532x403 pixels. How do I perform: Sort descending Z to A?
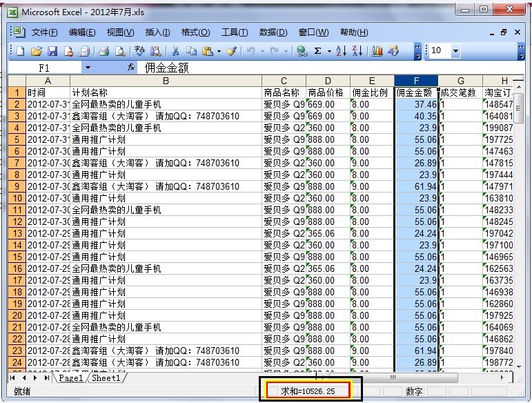(357, 51)
